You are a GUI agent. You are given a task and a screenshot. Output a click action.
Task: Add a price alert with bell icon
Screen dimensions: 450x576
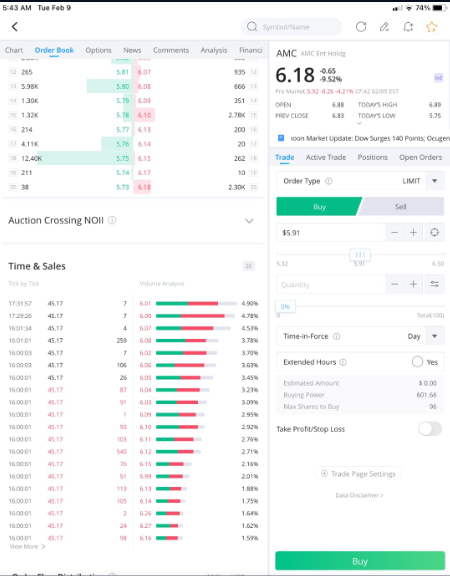[x=408, y=27]
